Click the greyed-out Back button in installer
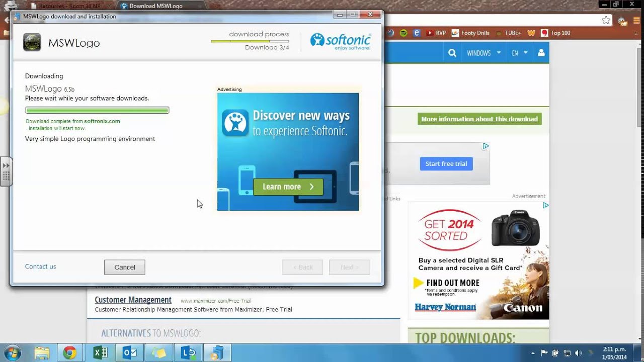Screen dimensions: 644x362 [x=302, y=267]
